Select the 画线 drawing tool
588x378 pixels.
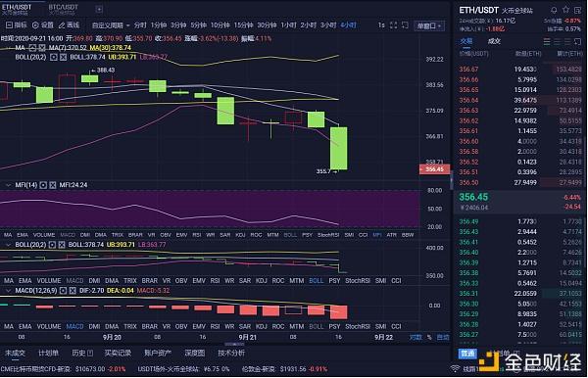tap(69, 25)
